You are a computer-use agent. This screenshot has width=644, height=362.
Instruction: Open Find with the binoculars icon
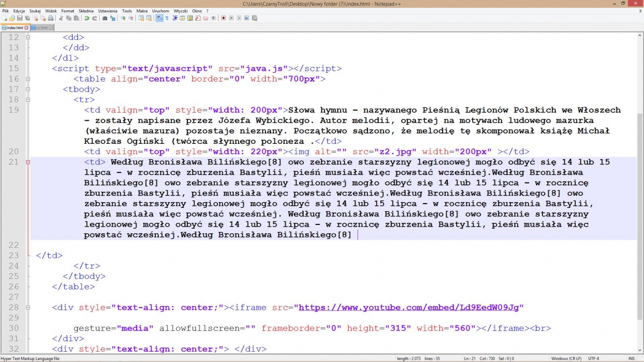pyautogui.click(x=105, y=18)
